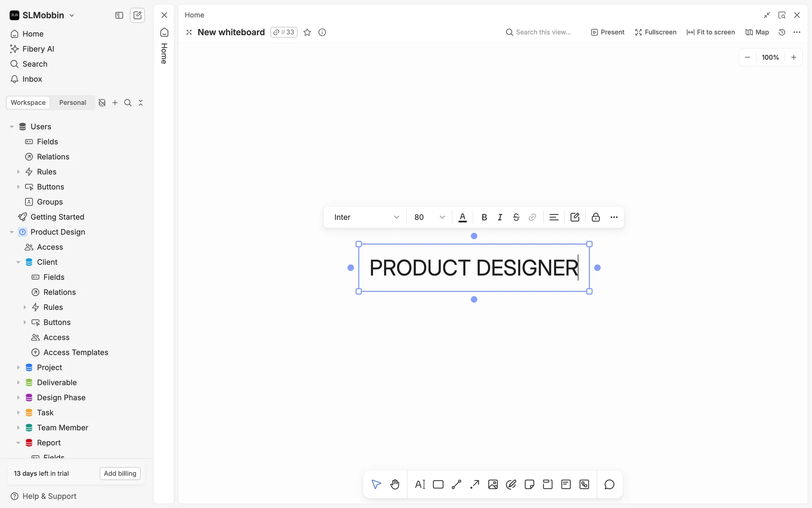Screen dimensions: 812x508
Task: Select the sticky note tool
Action: (529, 484)
